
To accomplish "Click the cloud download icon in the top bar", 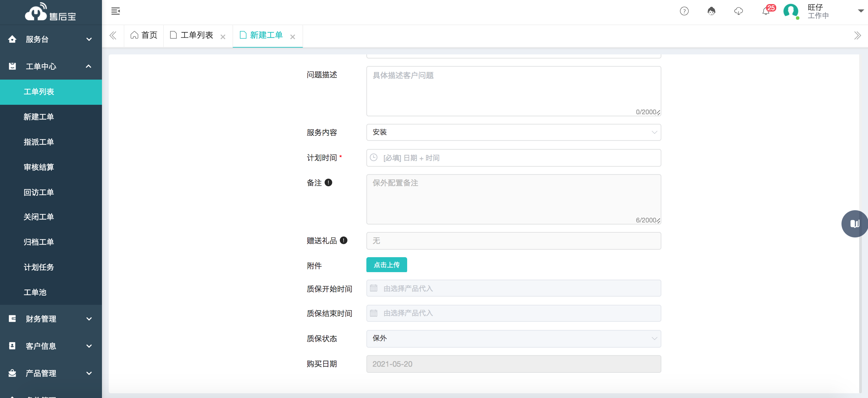I will tap(738, 11).
